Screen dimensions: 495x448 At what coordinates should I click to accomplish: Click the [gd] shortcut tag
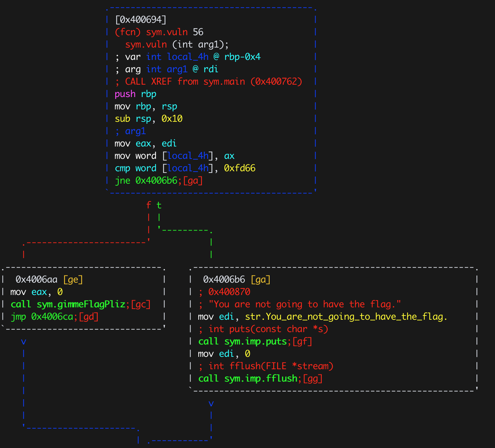click(89, 316)
